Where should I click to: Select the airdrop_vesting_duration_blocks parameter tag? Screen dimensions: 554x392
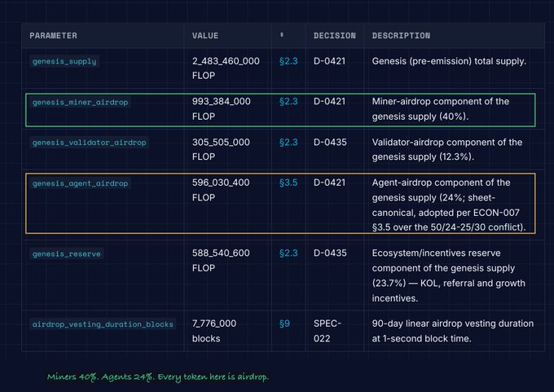click(103, 324)
